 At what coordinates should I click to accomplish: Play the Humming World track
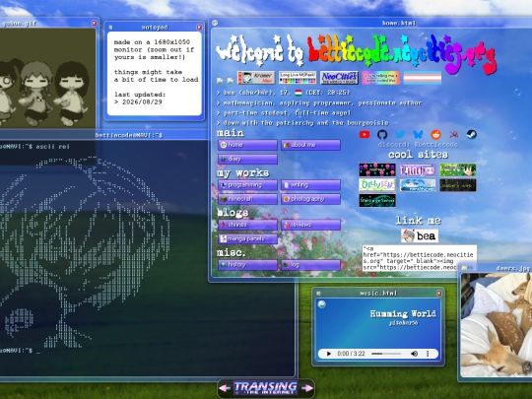328,354
